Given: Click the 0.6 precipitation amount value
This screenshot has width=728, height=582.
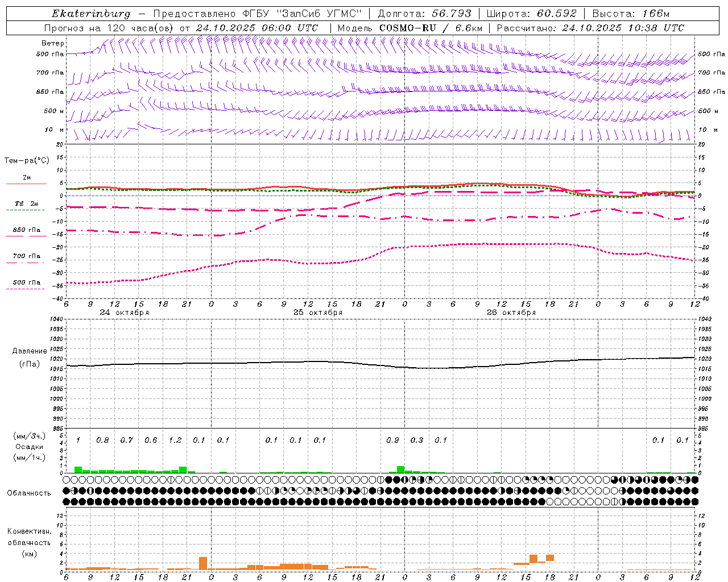Looking at the screenshot, I should tap(151, 440).
